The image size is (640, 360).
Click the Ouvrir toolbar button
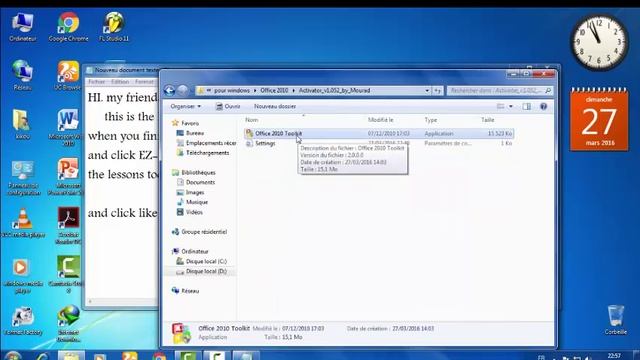[228, 106]
